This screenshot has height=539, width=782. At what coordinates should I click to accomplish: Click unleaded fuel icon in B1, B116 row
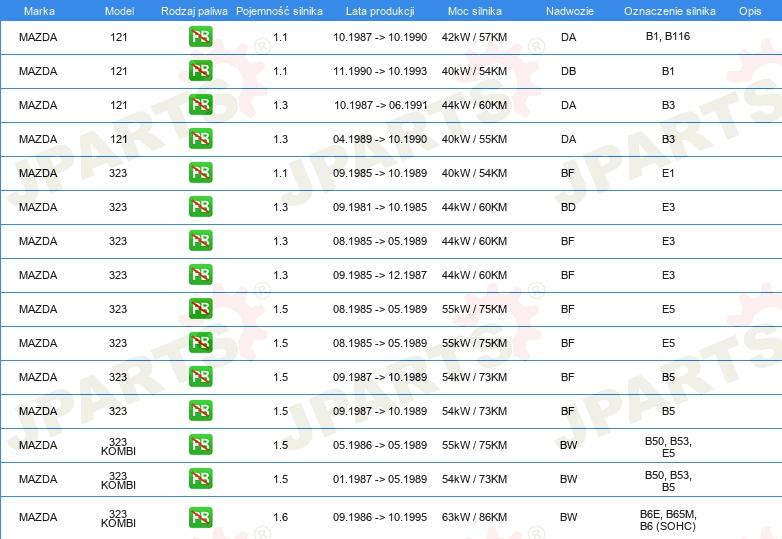tap(200, 37)
